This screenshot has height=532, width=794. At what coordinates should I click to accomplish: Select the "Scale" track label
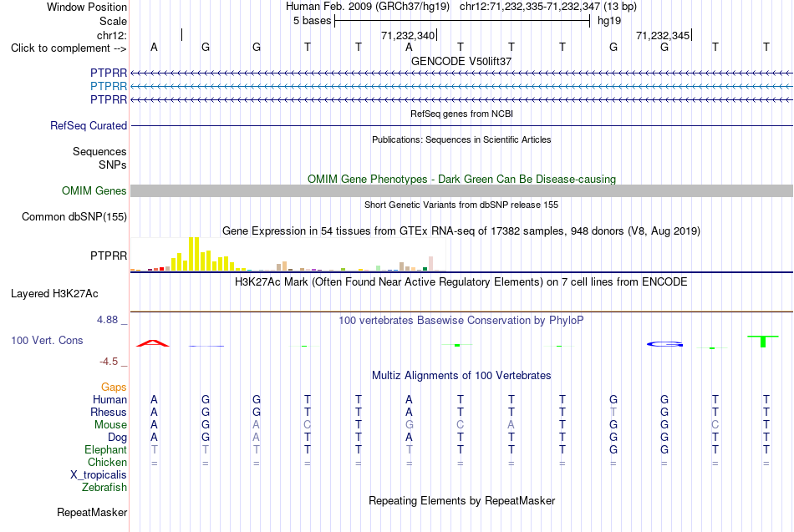pyautogui.click(x=113, y=21)
